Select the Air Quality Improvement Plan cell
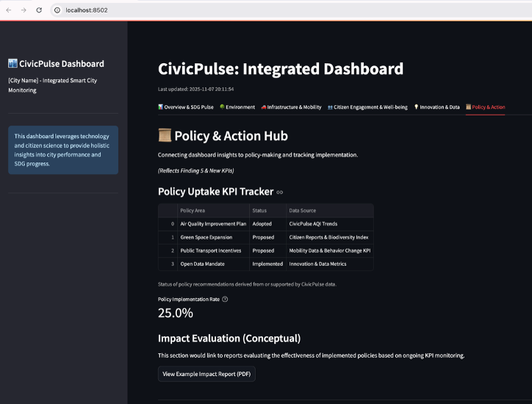532x404 pixels. coord(212,223)
